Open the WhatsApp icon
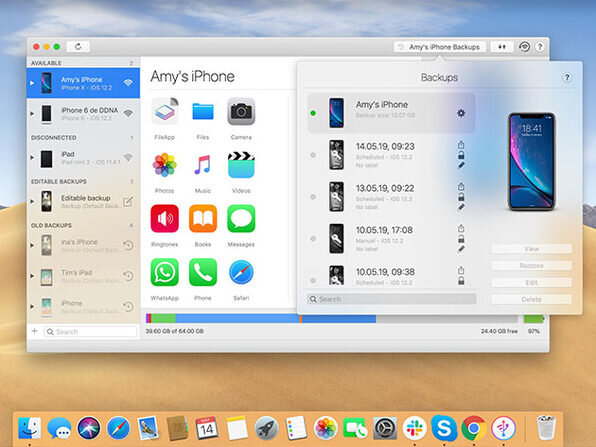The image size is (596, 447). click(x=165, y=272)
